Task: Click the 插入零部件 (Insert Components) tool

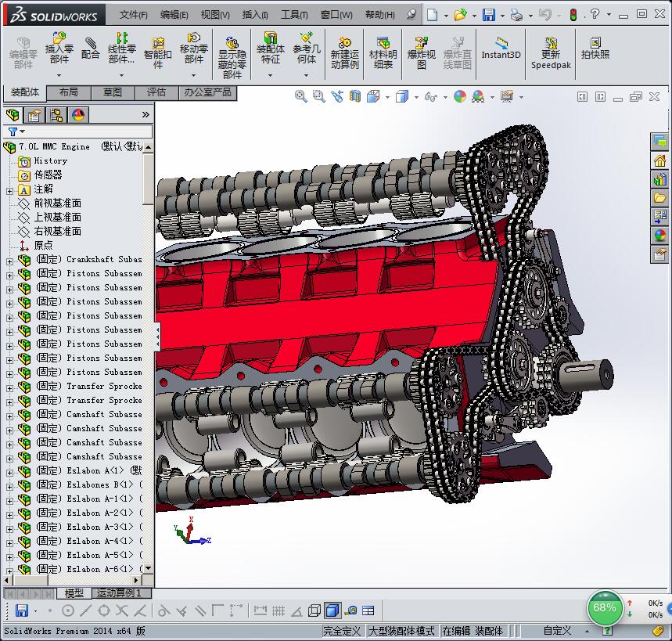Action: 59,48
